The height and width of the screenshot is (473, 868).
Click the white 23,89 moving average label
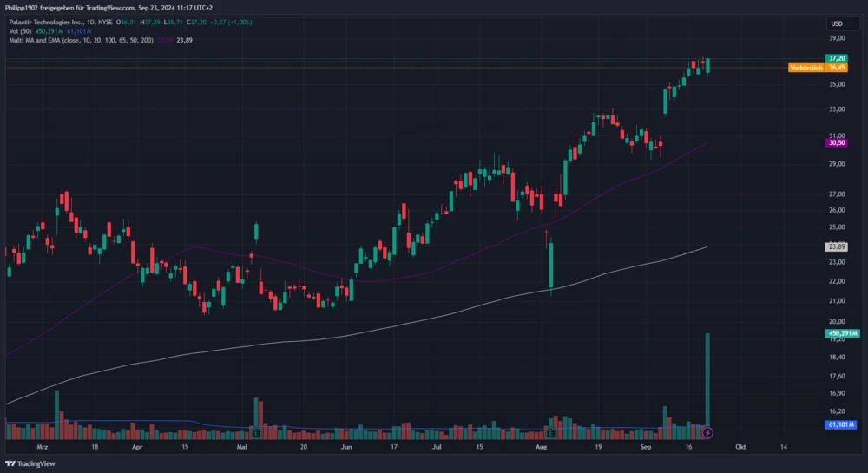point(837,246)
